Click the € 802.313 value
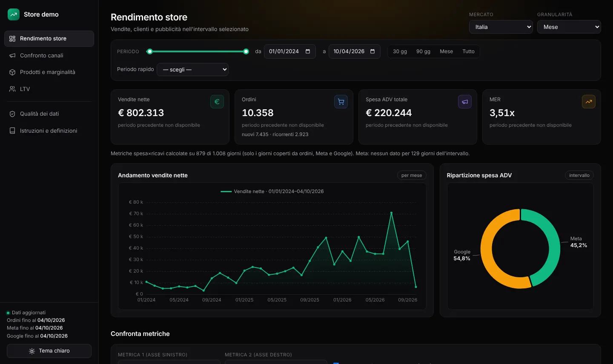The height and width of the screenshot is (364, 613). tap(141, 113)
